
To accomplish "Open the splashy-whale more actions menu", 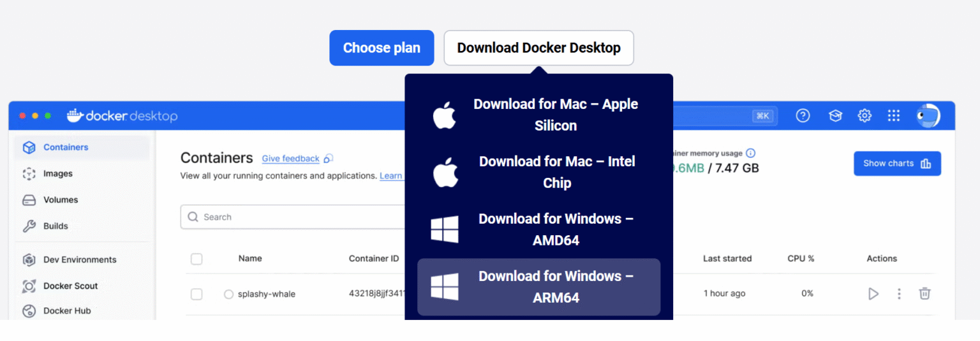I will 899,294.
